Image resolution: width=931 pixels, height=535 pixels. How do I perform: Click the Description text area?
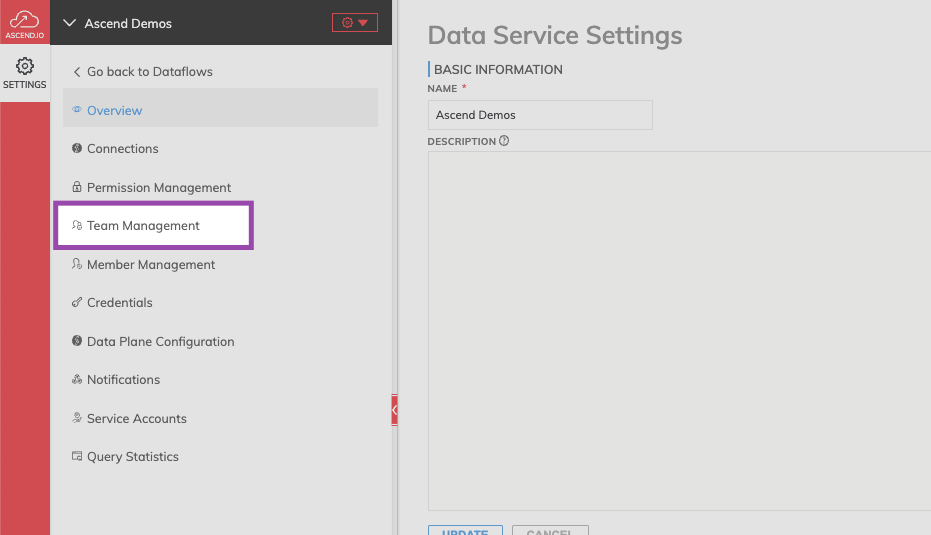(x=679, y=331)
